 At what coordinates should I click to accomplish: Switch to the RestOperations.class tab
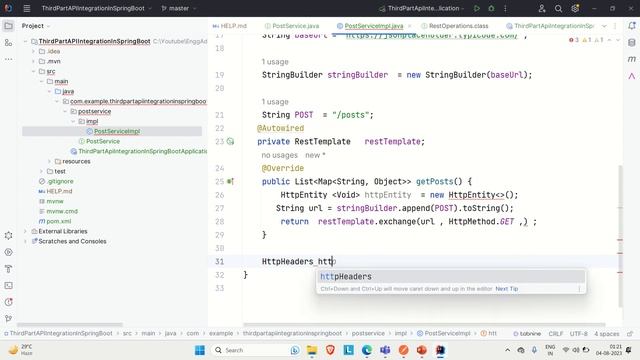tap(455, 26)
